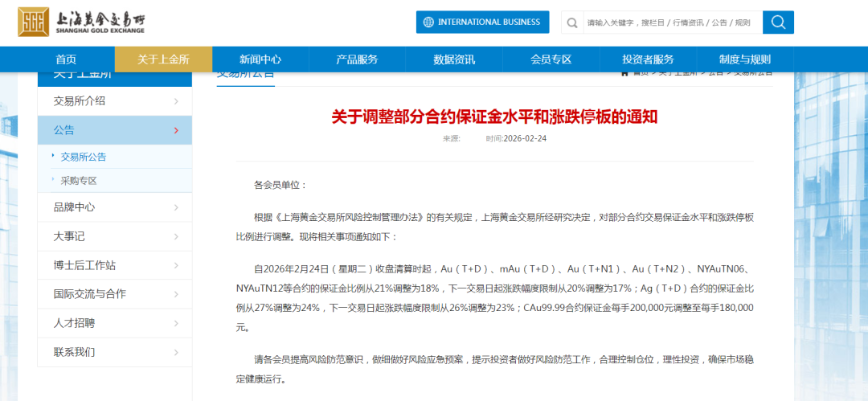This screenshot has width=868, height=401.
Task: Focus the keyword search input field
Action: pyautogui.click(x=672, y=23)
